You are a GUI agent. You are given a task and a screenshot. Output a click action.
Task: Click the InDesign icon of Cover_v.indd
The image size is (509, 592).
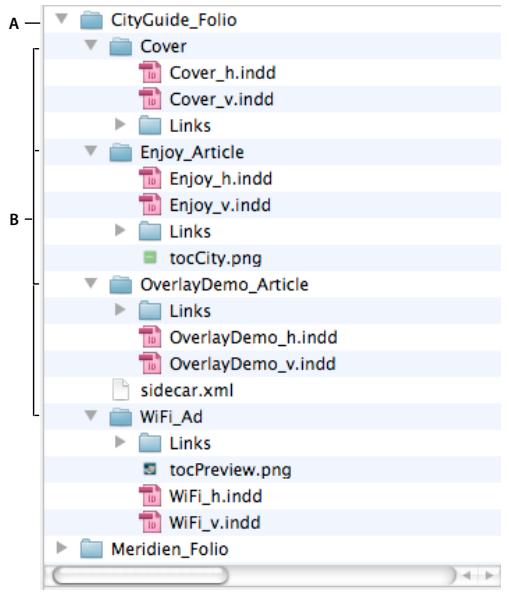pyautogui.click(x=150, y=99)
